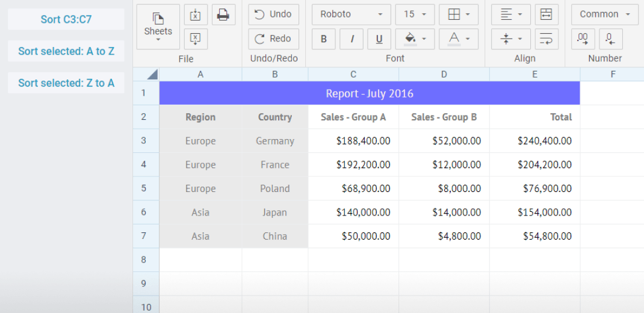The image size is (644, 313).
Task: Click the $204,200.00 total cell
Action: pos(534,165)
